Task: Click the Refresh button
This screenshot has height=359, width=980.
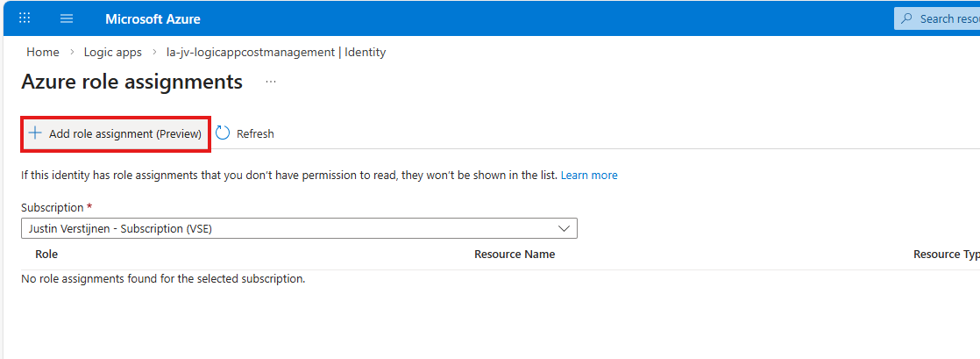Action: coord(245,133)
